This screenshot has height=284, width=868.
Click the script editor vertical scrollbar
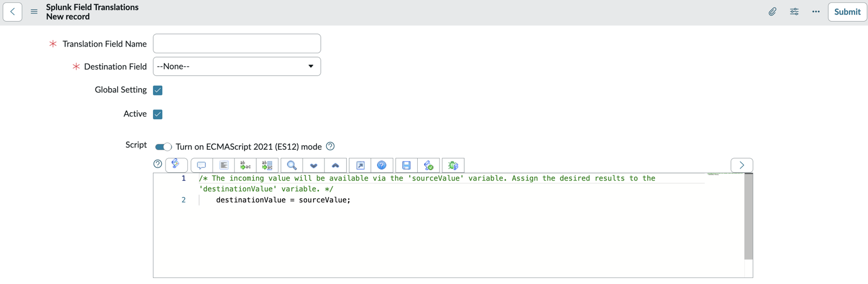click(x=749, y=217)
